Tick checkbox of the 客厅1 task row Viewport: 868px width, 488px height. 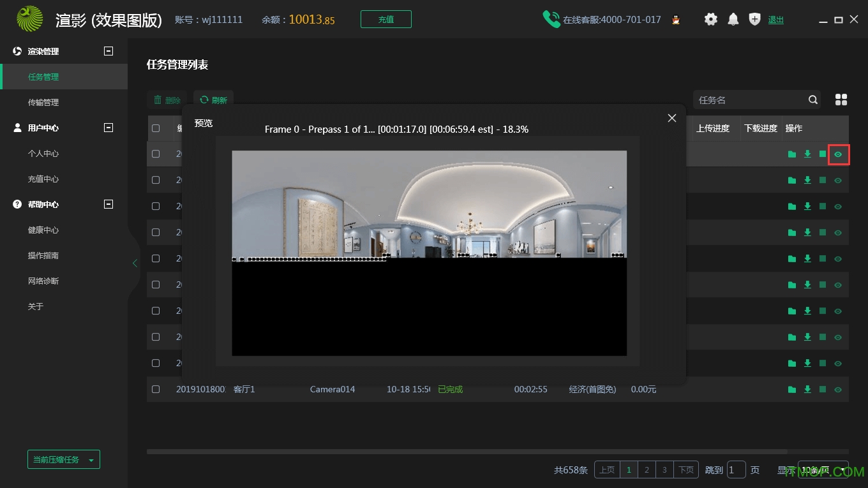pos(156,389)
